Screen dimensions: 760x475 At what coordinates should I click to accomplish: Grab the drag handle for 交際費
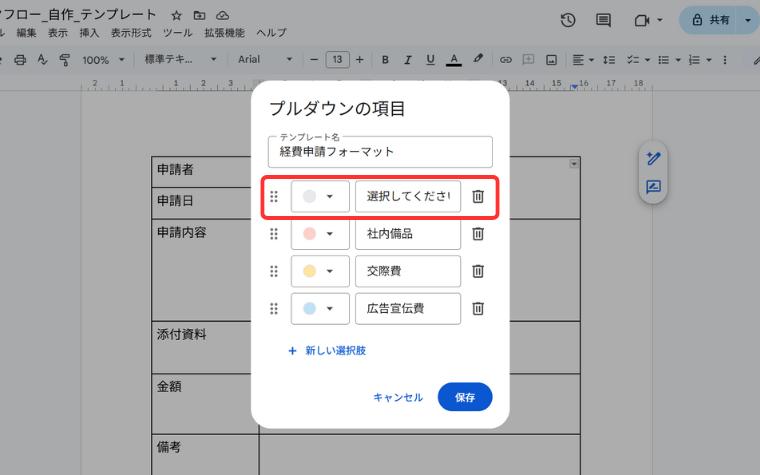click(274, 271)
